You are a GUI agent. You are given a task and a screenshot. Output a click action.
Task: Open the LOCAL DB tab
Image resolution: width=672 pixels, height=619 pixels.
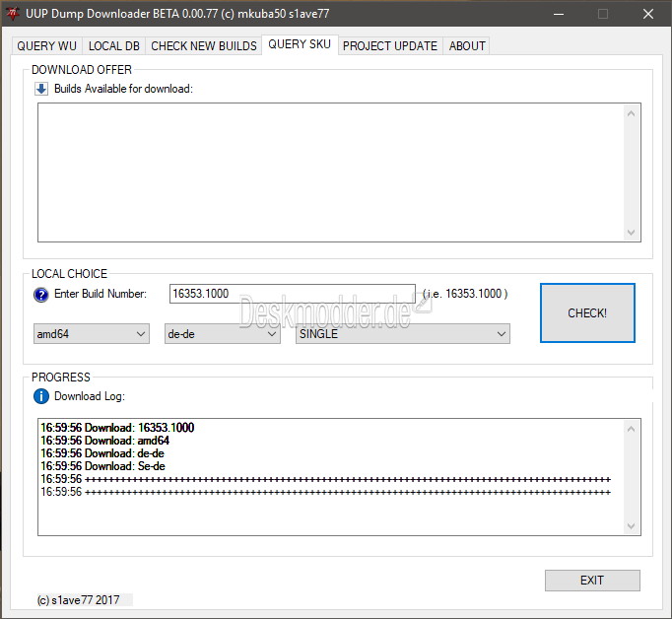114,46
